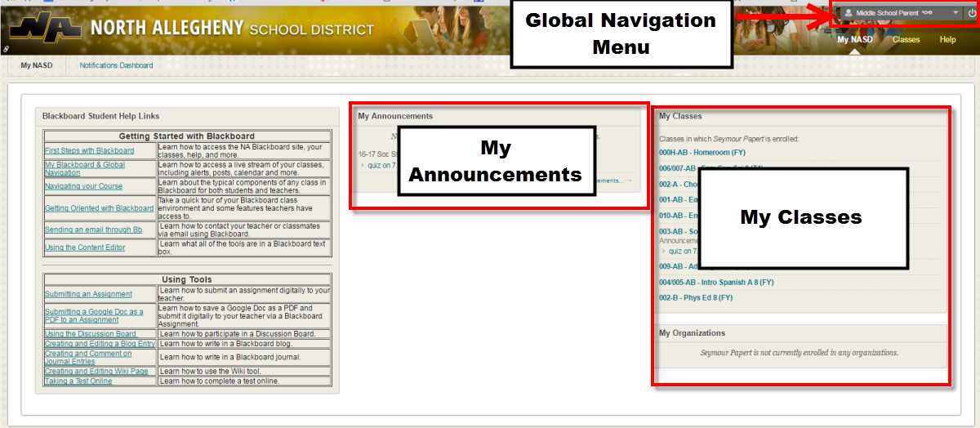Open Creating and Editing a Blog Entry link

tap(100, 344)
